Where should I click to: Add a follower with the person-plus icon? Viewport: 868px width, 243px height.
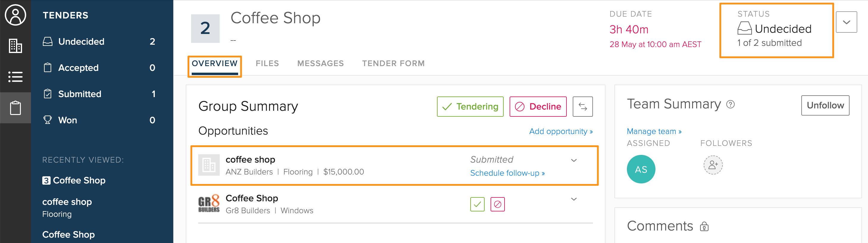click(713, 165)
